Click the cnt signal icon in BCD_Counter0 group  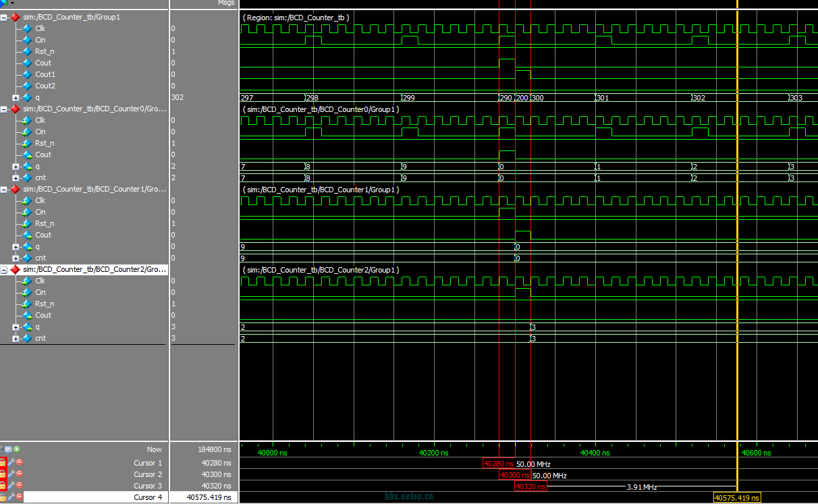(27, 177)
